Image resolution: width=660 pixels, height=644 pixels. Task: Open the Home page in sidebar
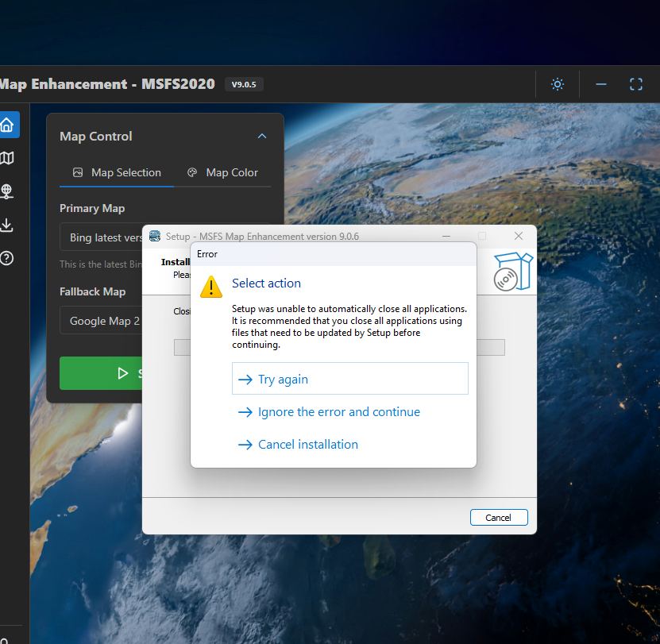click(x=7, y=125)
